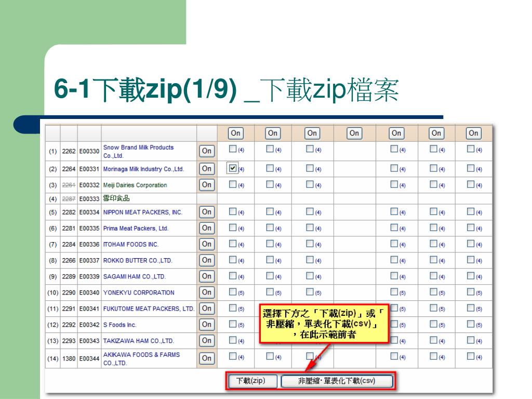Click the On button in TAKIZAWA HAM row
532x399 pixels.
pyautogui.click(x=207, y=340)
